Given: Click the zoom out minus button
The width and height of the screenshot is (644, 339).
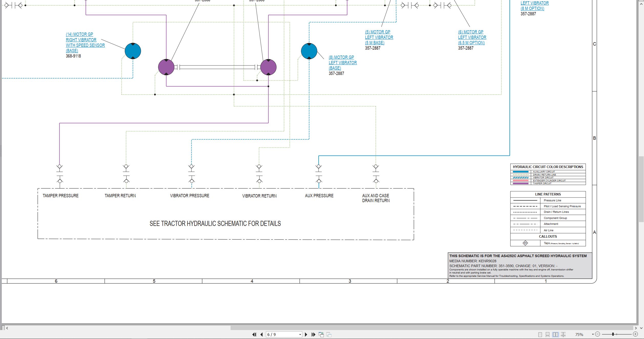Looking at the screenshot, I should 598,334.
